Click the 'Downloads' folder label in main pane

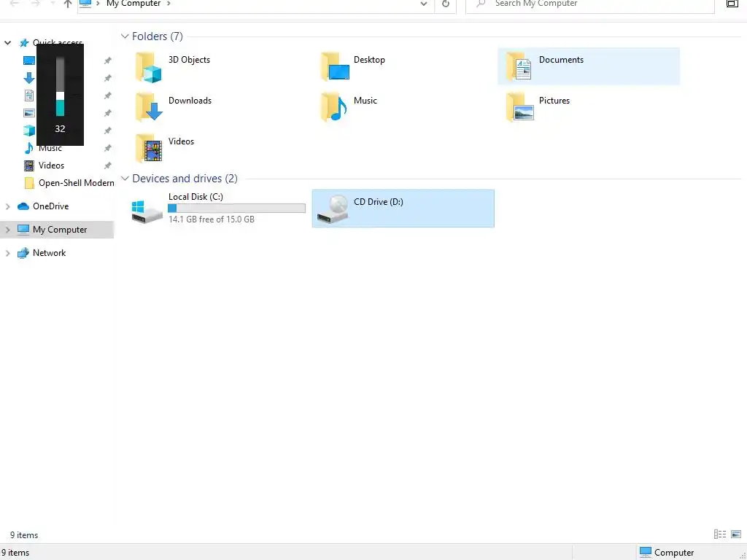pyautogui.click(x=190, y=101)
